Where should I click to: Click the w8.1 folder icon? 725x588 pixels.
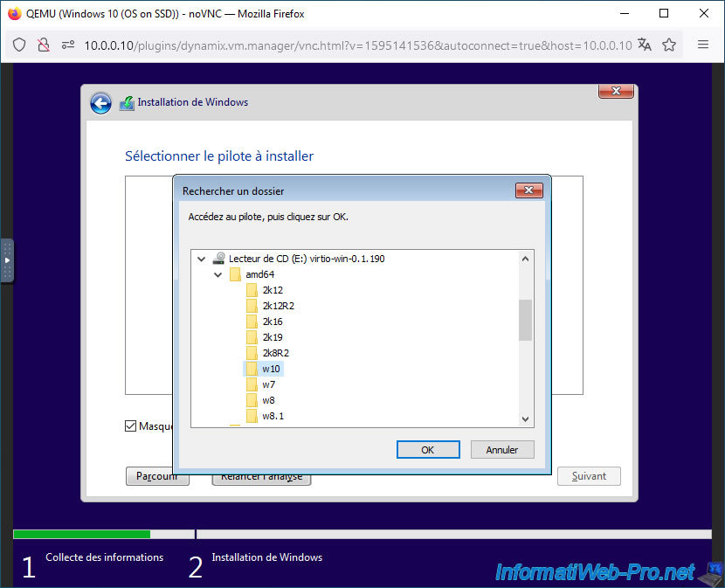click(x=252, y=416)
